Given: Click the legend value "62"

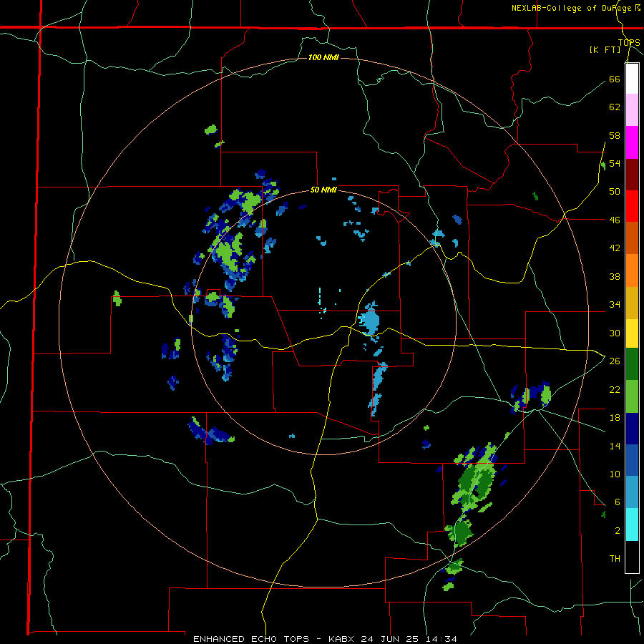Looking at the screenshot, I should click(615, 107).
